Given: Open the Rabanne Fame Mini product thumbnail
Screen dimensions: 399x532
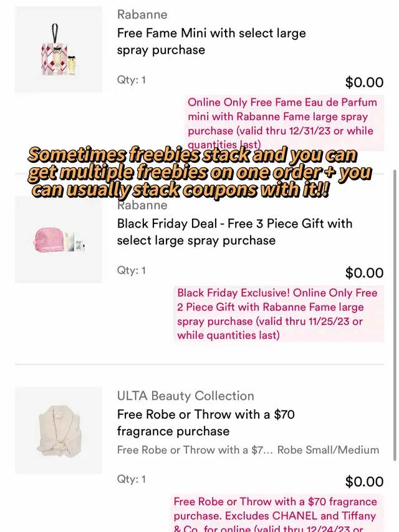Looking at the screenshot, I should pos(58,49).
